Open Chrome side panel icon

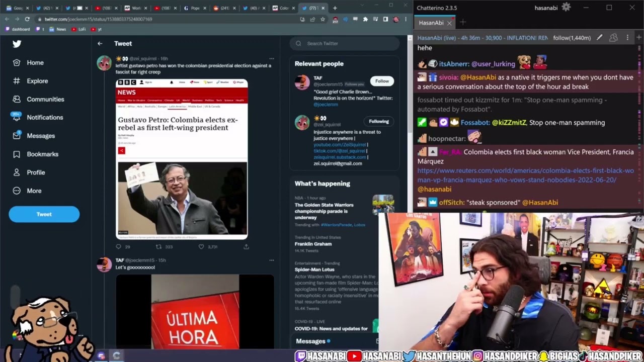(x=385, y=19)
